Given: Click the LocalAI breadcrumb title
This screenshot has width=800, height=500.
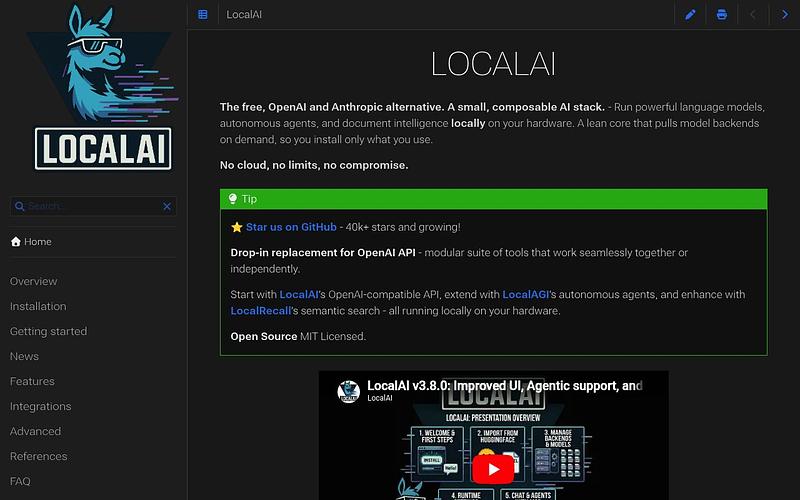Looking at the screenshot, I should click(244, 14).
